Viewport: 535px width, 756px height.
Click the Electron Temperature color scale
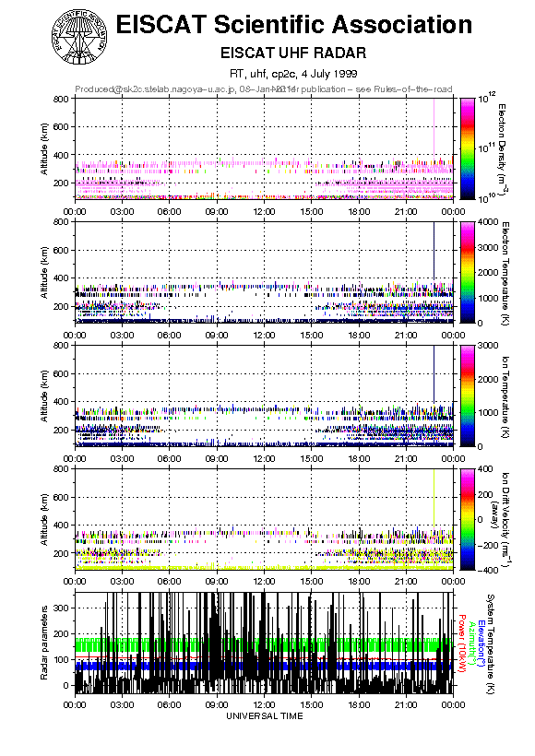coord(467,272)
